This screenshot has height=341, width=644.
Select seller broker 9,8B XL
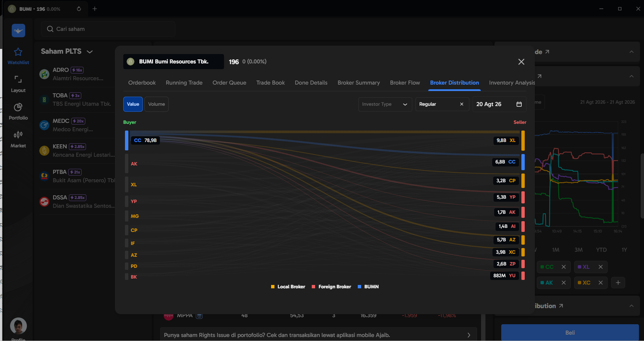click(506, 140)
